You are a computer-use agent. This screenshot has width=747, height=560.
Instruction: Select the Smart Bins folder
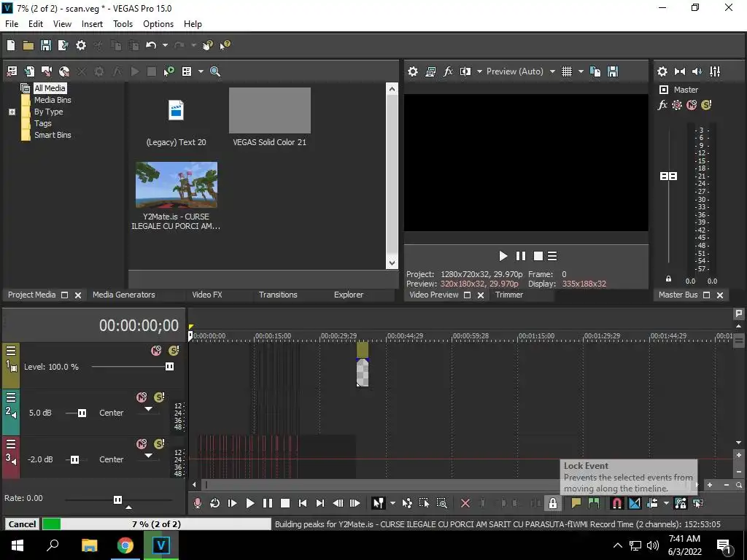coord(53,135)
